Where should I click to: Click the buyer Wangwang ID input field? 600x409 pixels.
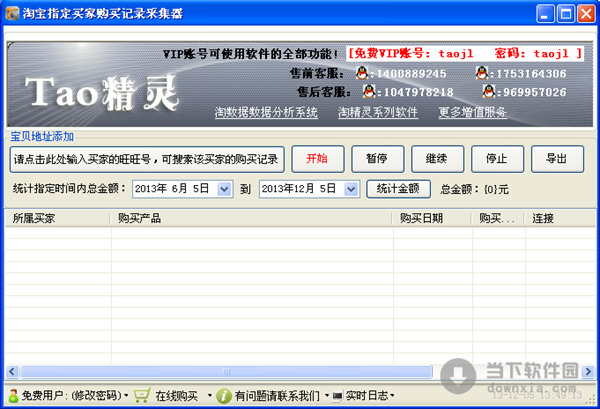tap(147, 159)
